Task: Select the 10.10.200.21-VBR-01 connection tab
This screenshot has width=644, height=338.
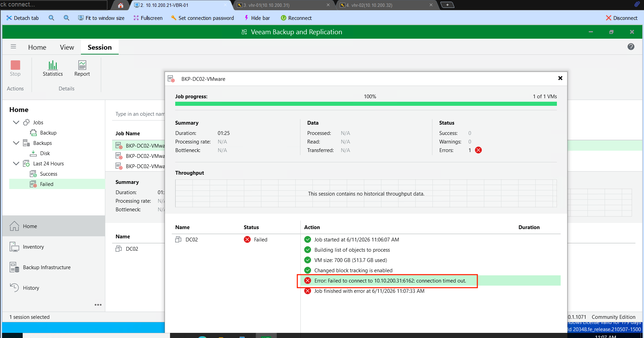Action: [x=180, y=5]
